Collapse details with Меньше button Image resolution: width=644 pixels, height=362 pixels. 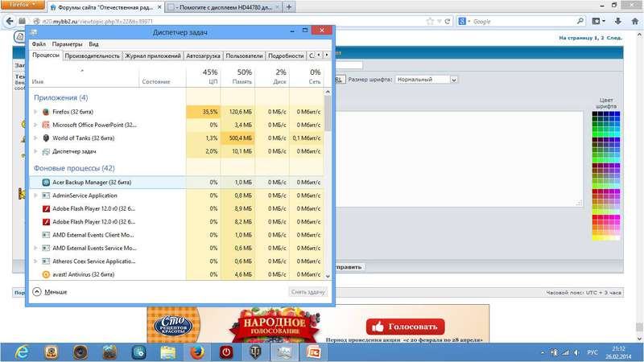50,292
